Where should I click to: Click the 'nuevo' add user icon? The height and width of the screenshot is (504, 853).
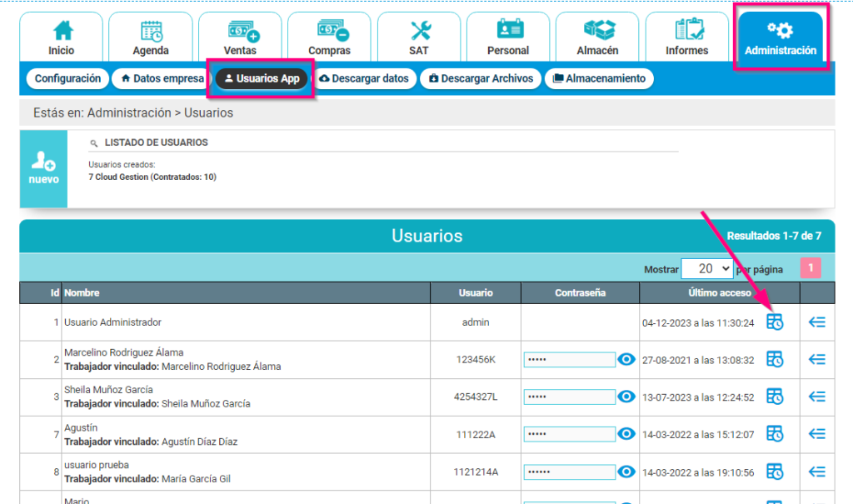[43, 164]
